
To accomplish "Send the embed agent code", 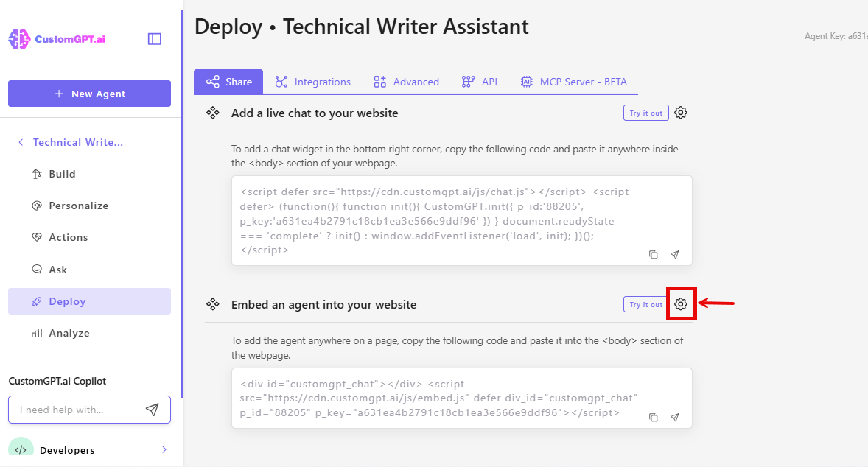I will 674,417.
